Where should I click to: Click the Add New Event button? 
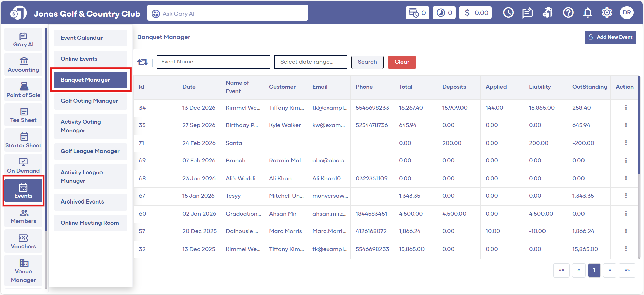610,37
